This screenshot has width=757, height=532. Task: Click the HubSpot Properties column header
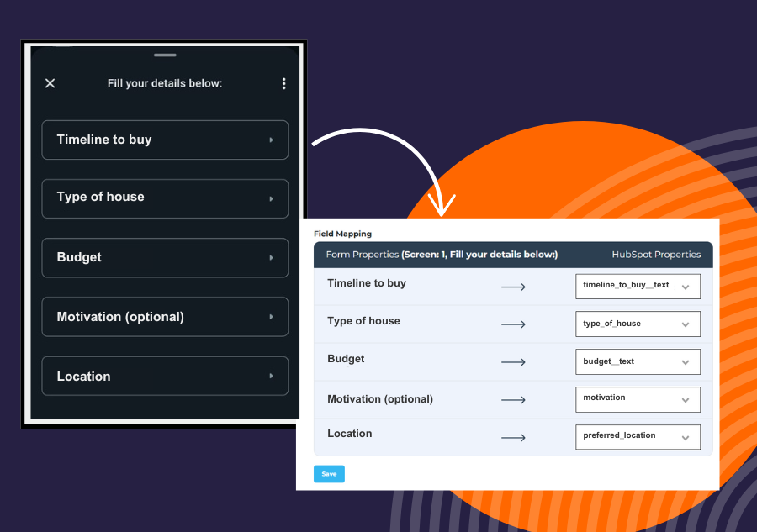656,255
